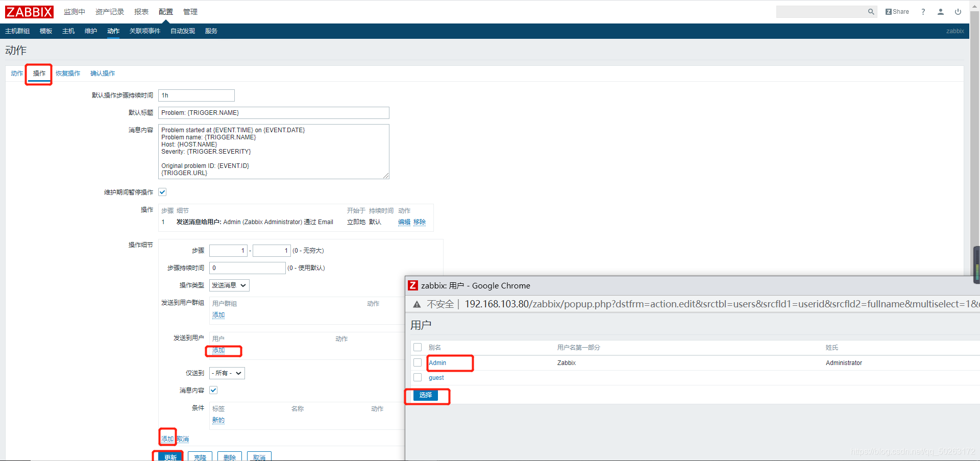
Task: Click the Zabbix favicon in popup title
Action: coord(413,285)
